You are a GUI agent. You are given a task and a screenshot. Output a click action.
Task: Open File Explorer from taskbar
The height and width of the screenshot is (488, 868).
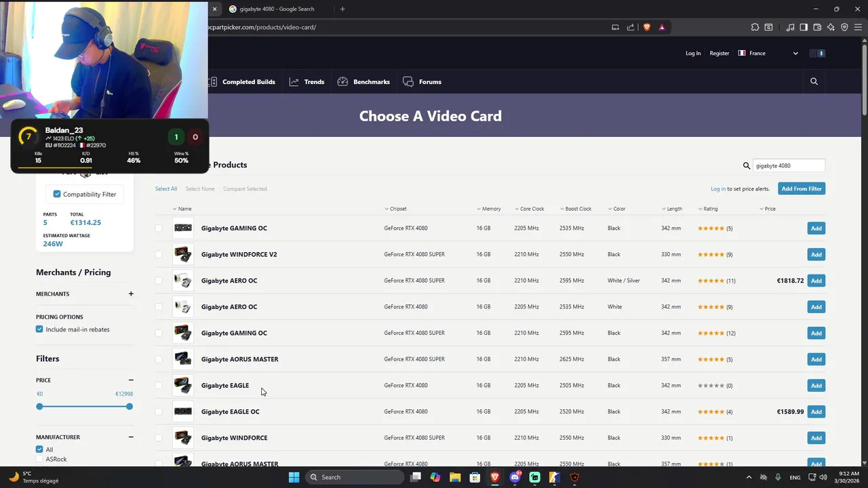point(455,477)
